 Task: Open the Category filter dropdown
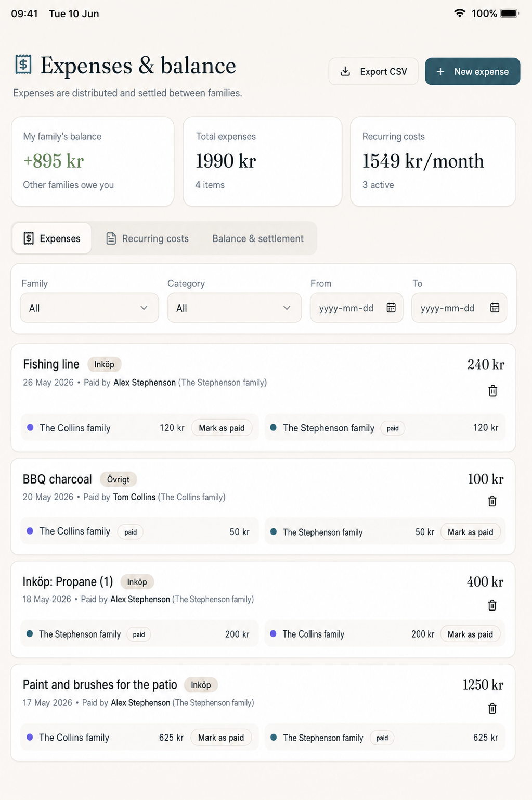pos(234,308)
